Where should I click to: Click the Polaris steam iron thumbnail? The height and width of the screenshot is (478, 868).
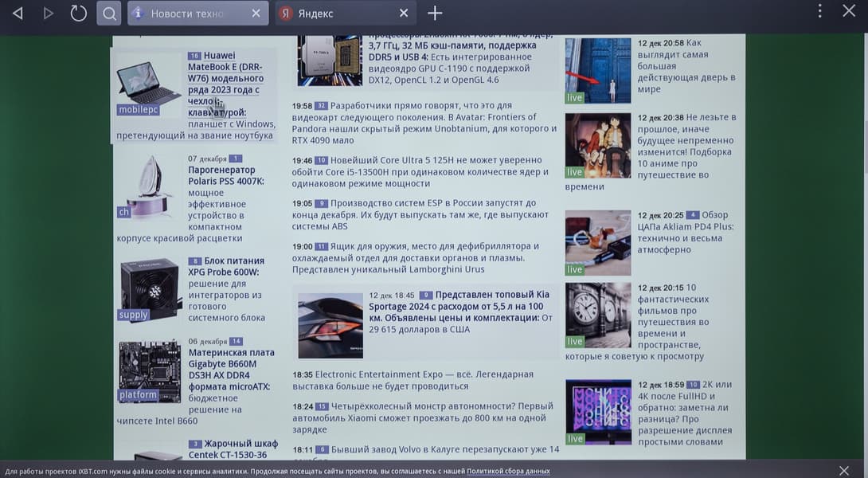(x=149, y=186)
